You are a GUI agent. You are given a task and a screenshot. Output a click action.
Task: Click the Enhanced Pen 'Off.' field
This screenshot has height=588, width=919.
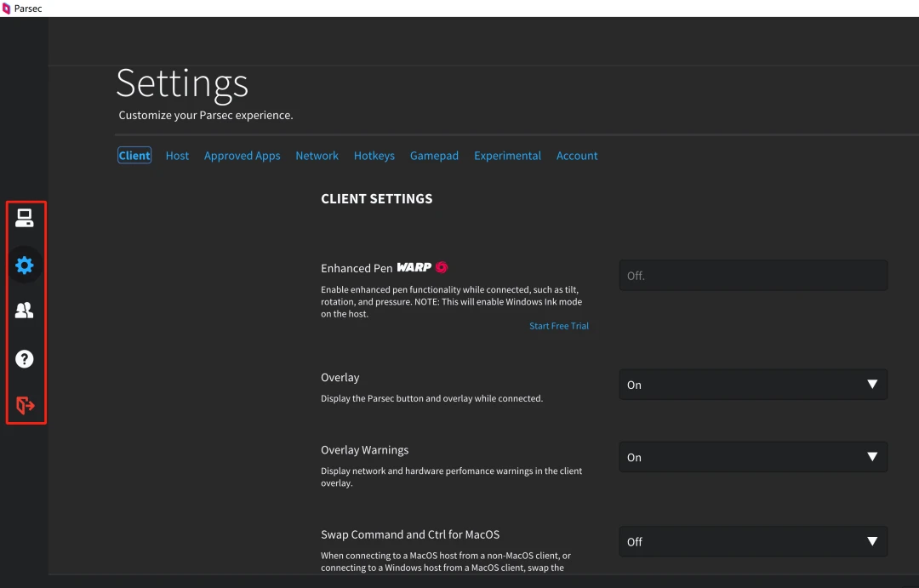[752, 276]
